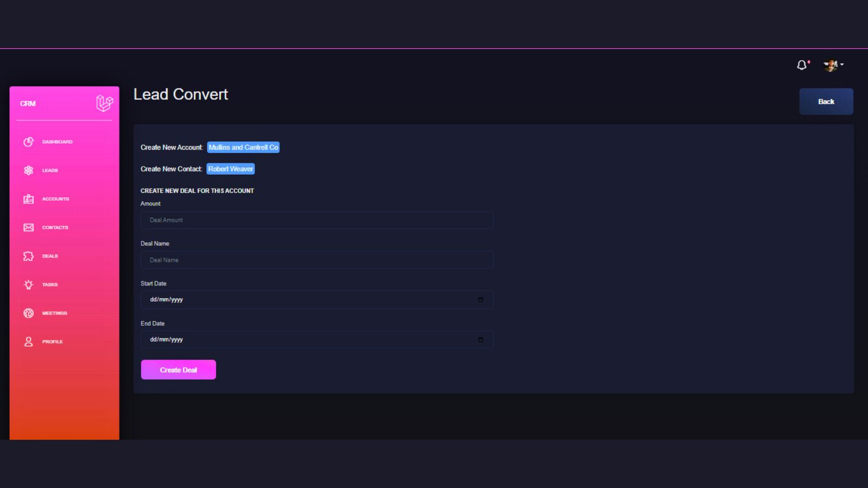Click the Tasks lightbulb icon in sidebar
Image resolution: width=868 pixels, height=488 pixels.
click(29, 285)
